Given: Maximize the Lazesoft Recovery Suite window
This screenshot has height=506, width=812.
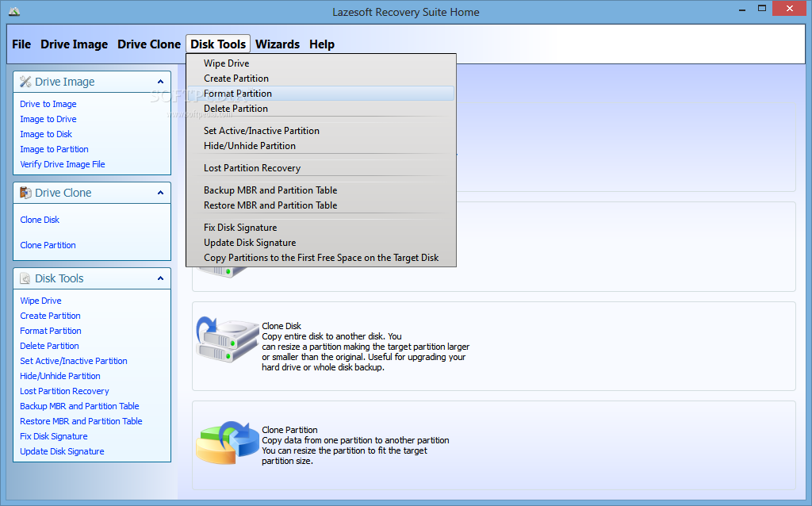Looking at the screenshot, I should (762, 9).
